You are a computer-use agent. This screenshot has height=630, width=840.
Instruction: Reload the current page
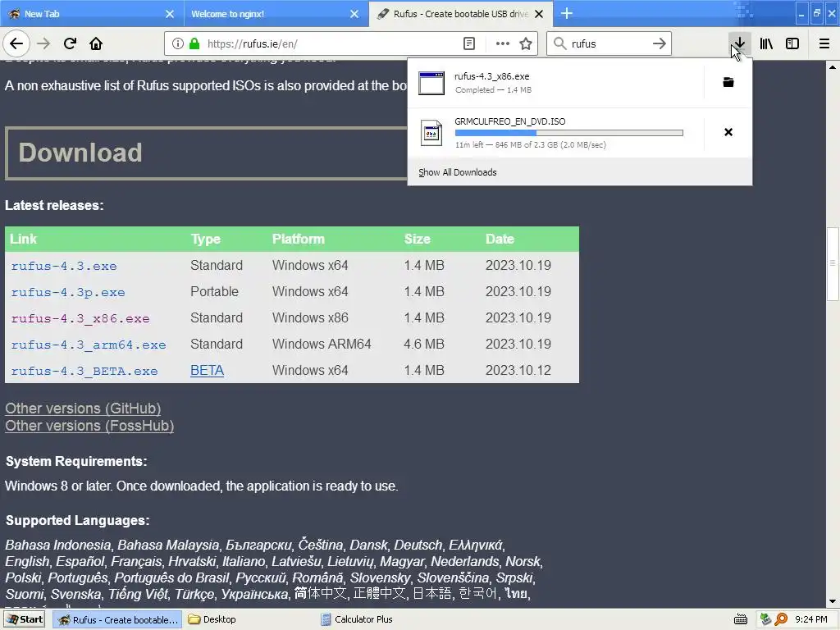(x=70, y=43)
